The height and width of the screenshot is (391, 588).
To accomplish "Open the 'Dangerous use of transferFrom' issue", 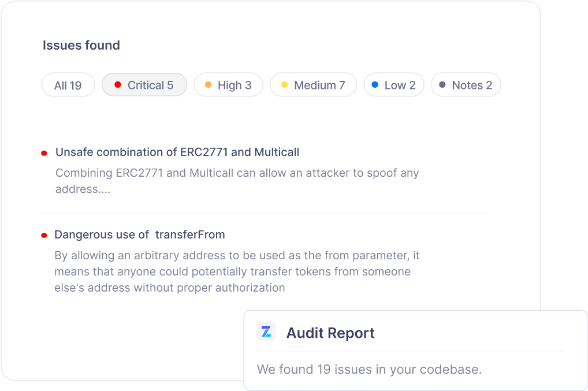I will pos(139,234).
